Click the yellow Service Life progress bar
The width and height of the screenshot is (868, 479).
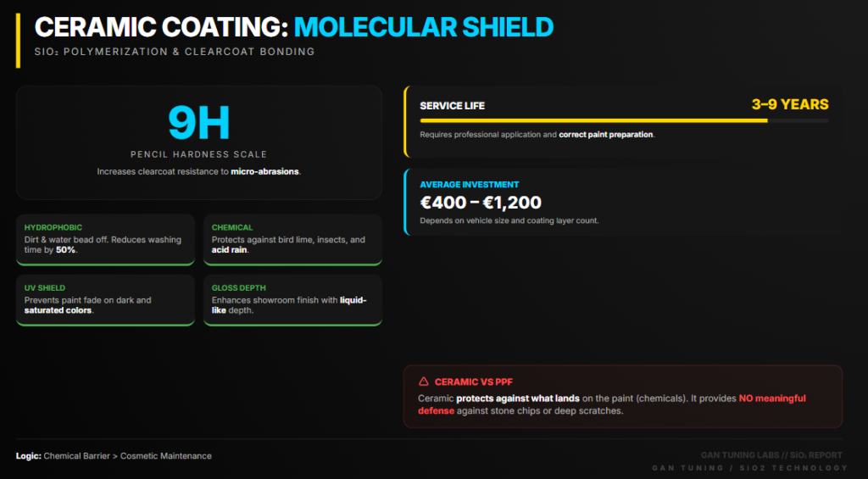point(593,120)
